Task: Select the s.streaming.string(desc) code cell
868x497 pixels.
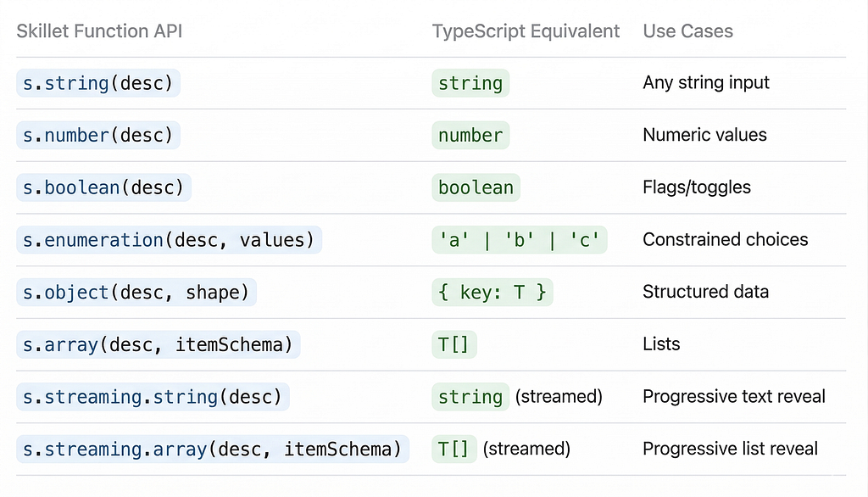Action: pos(153,397)
